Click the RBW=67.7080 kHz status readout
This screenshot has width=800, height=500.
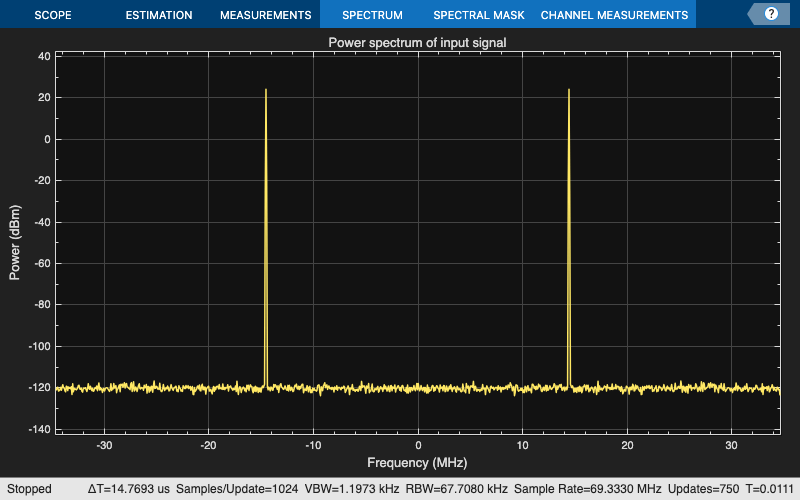click(457, 489)
